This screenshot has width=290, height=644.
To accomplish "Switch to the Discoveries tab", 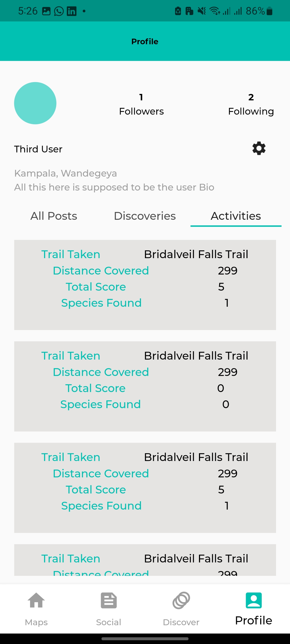I will click(145, 216).
